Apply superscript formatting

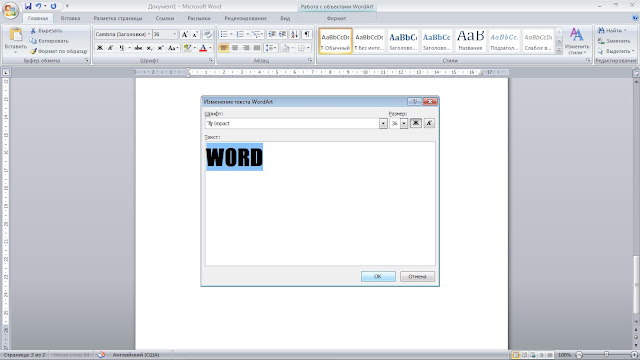160,48
